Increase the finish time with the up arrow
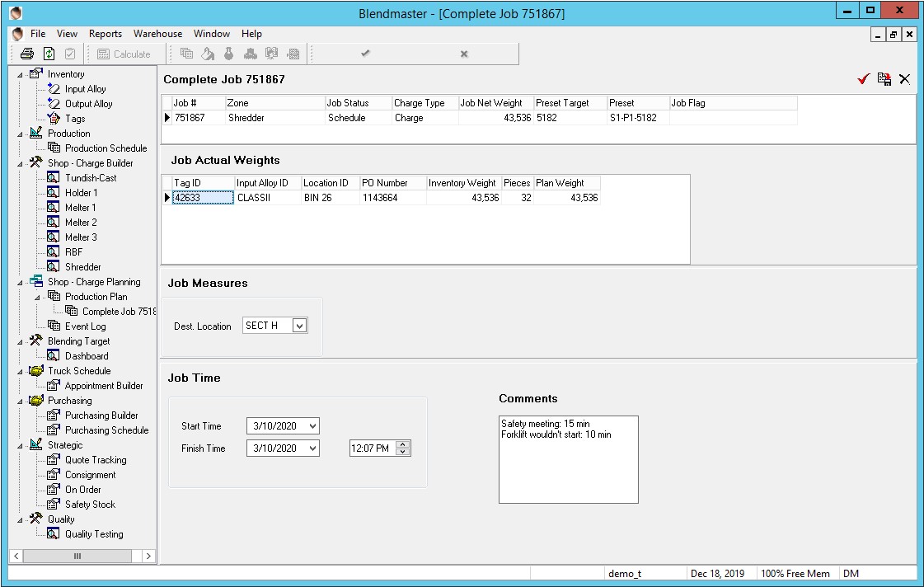The image size is (924, 587). click(x=403, y=444)
